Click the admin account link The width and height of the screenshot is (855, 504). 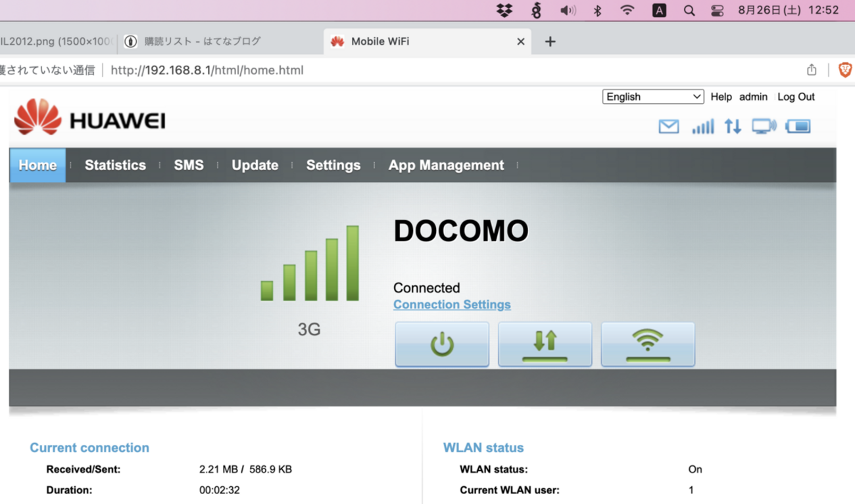[753, 97]
